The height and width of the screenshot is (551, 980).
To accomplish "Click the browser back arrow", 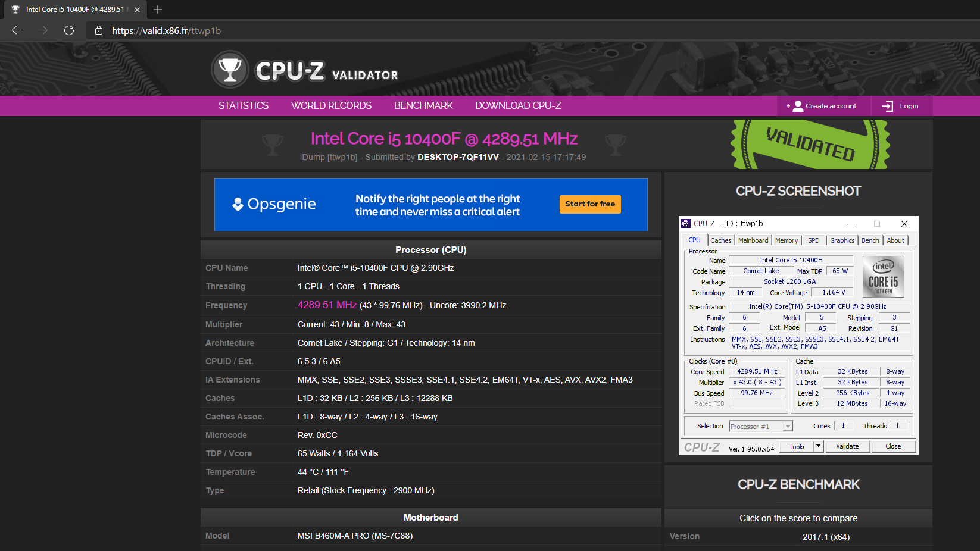I will pyautogui.click(x=17, y=30).
